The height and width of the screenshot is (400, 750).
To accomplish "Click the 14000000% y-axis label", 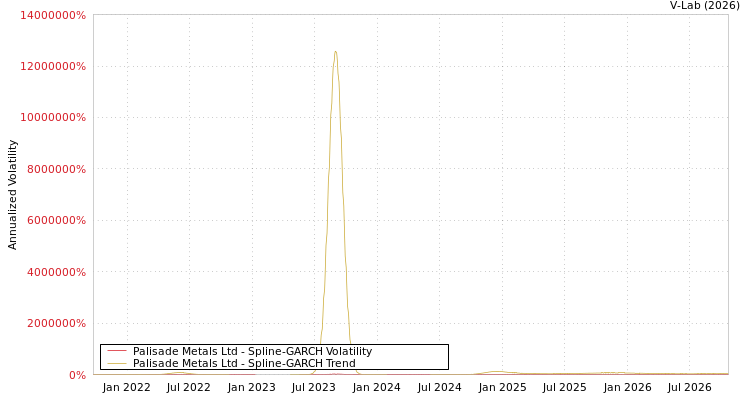I will coord(53,15).
